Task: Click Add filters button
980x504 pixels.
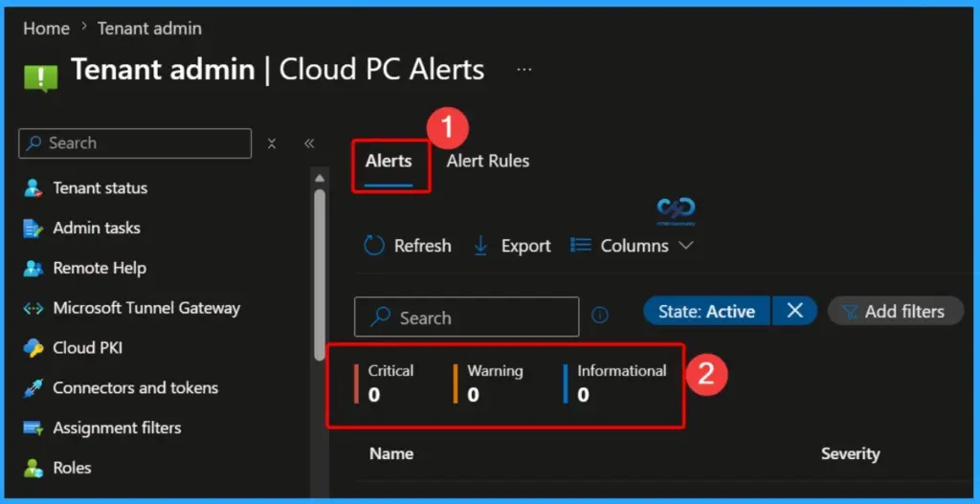Action: [x=896, y=311]
